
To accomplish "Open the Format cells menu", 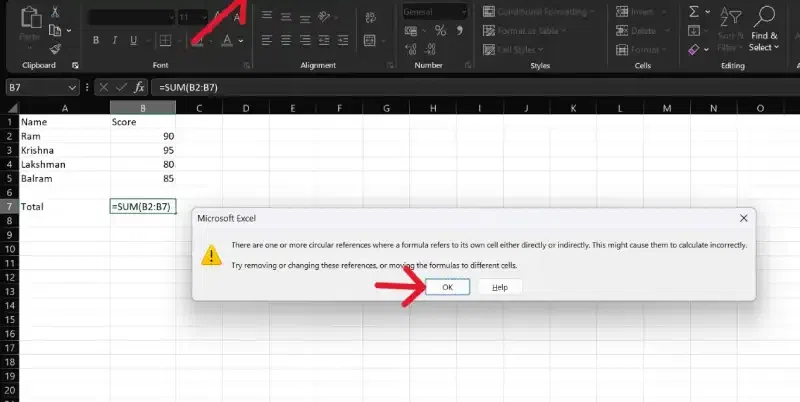I will [x=642, y=49].
